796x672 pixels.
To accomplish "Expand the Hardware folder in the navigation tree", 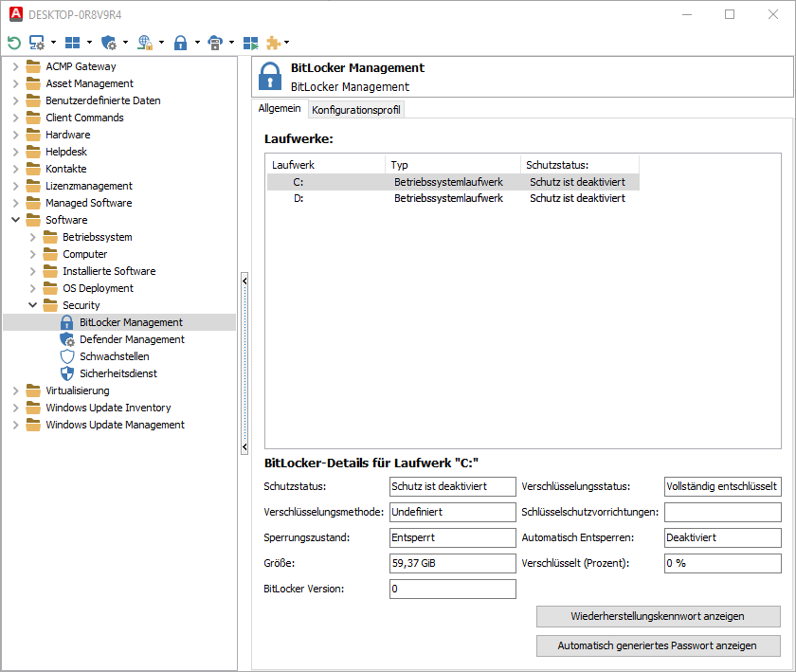I will tap(16, 134).
